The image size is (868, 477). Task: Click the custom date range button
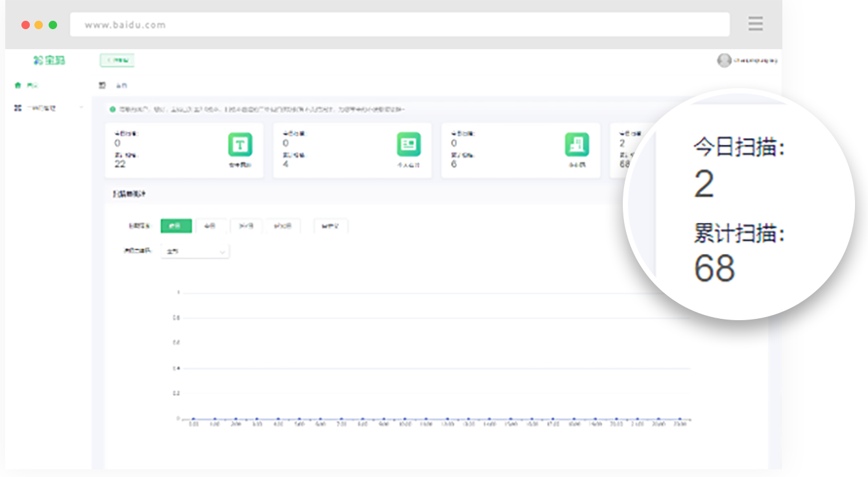pyautogui.click(x=331, y=226)
